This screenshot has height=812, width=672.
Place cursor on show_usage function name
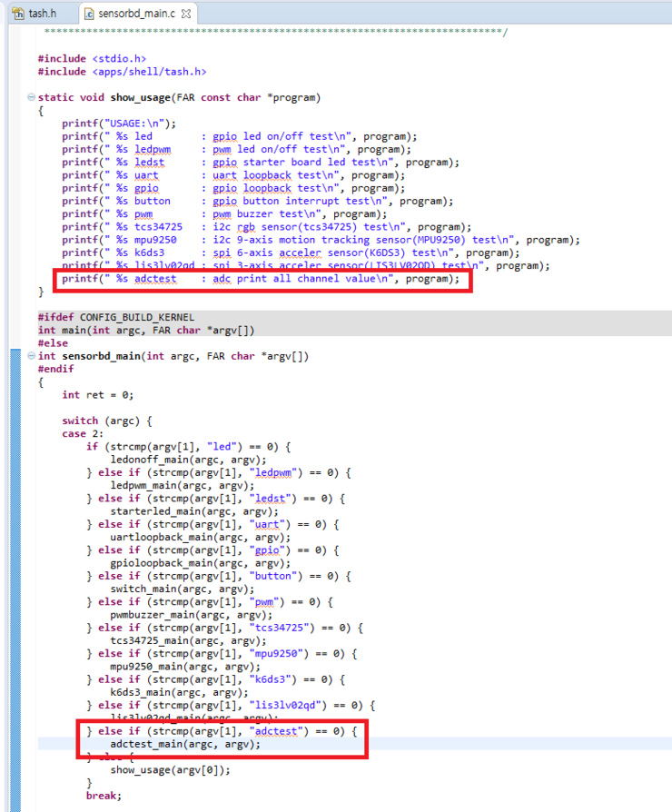(x=140, y=97)
